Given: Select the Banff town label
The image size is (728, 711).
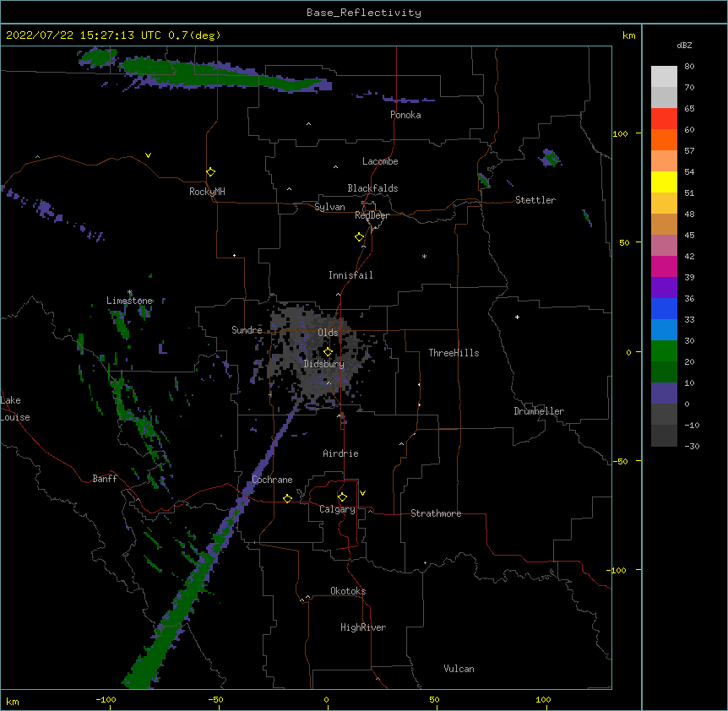Looking at the screenshot, I should click(x=105, y=479).
